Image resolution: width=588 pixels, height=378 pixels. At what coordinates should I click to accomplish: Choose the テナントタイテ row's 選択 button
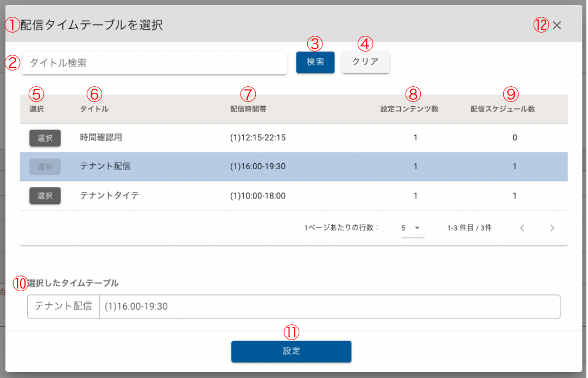pos(45,196)
